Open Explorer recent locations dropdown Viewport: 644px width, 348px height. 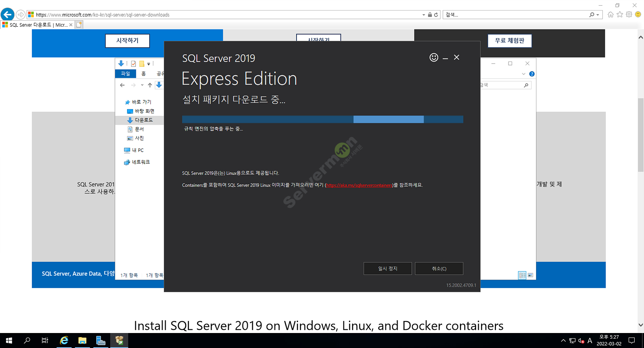pos(142,85)
